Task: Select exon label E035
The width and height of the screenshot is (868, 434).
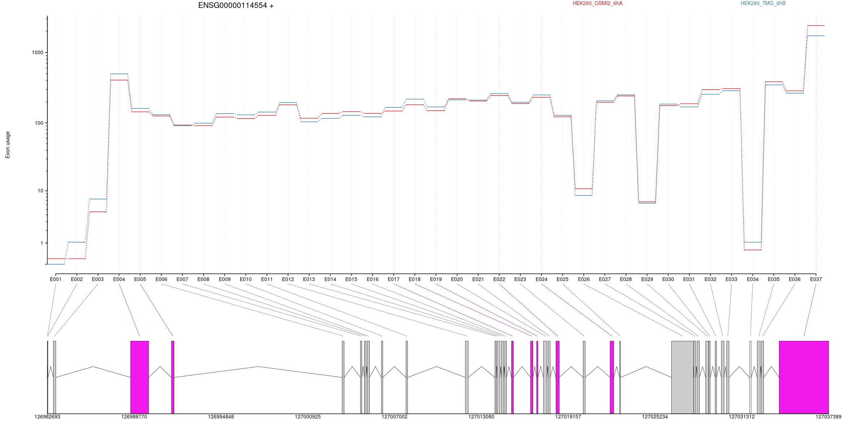Action: pyautogui.click(x=774, y=279)
